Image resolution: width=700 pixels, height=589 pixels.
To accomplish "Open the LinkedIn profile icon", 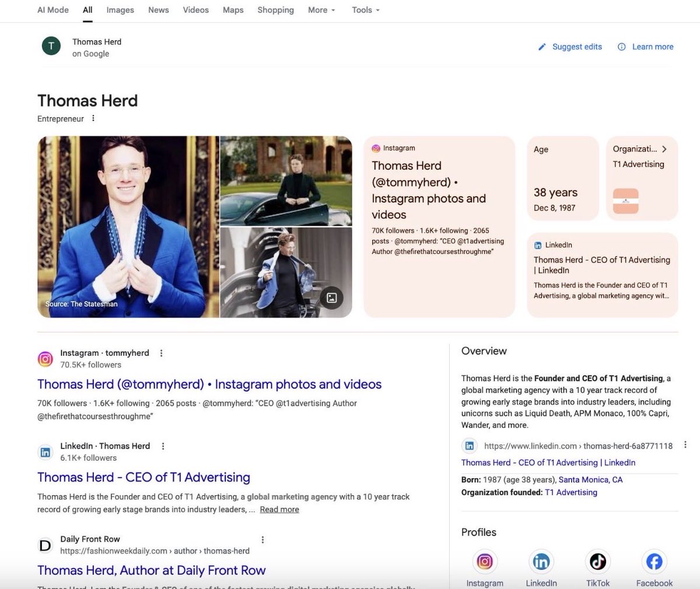I will [541, 562].
